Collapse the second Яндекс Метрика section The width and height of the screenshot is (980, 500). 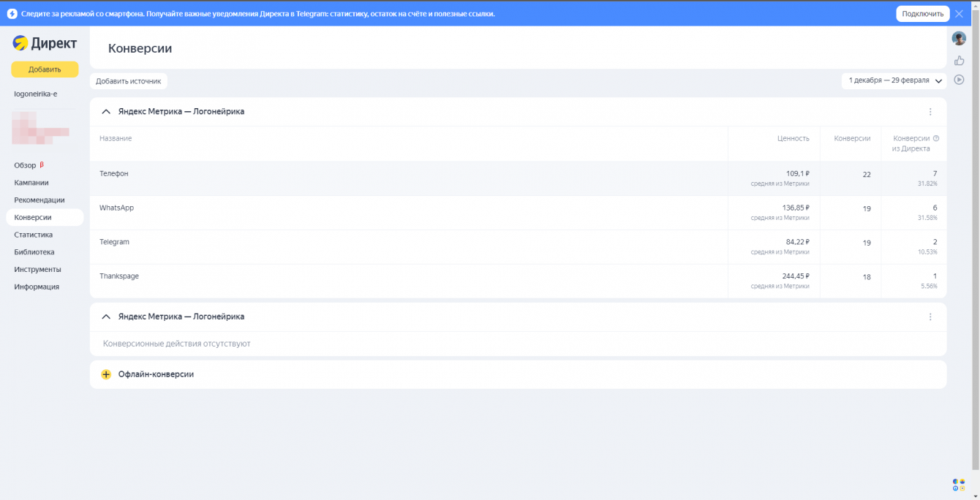[x=106, y=317]
